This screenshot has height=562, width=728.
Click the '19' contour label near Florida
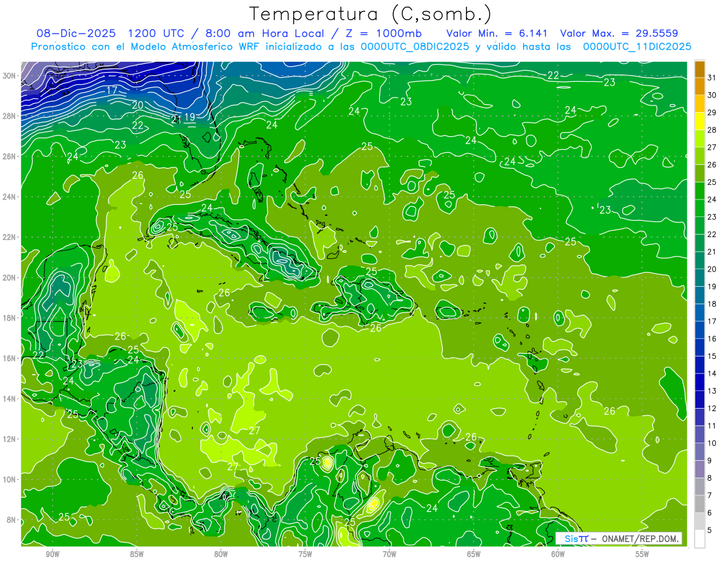(189, 117)
